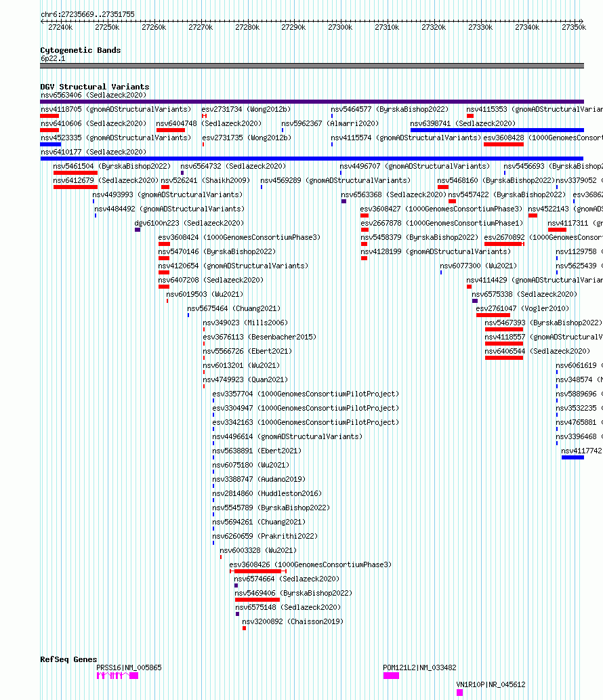
Task: Click the nsv6410606 (Sedlazeck2020) variant label
Action: [93, 123]
